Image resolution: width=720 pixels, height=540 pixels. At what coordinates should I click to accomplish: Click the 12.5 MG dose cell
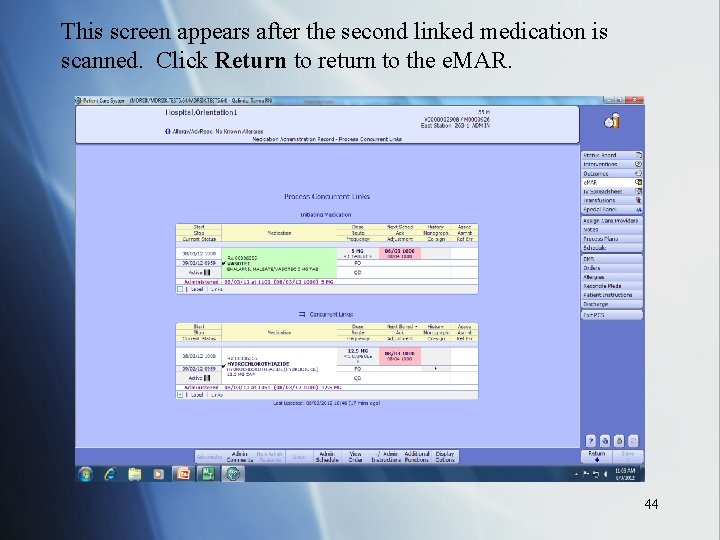click(358, 356)
